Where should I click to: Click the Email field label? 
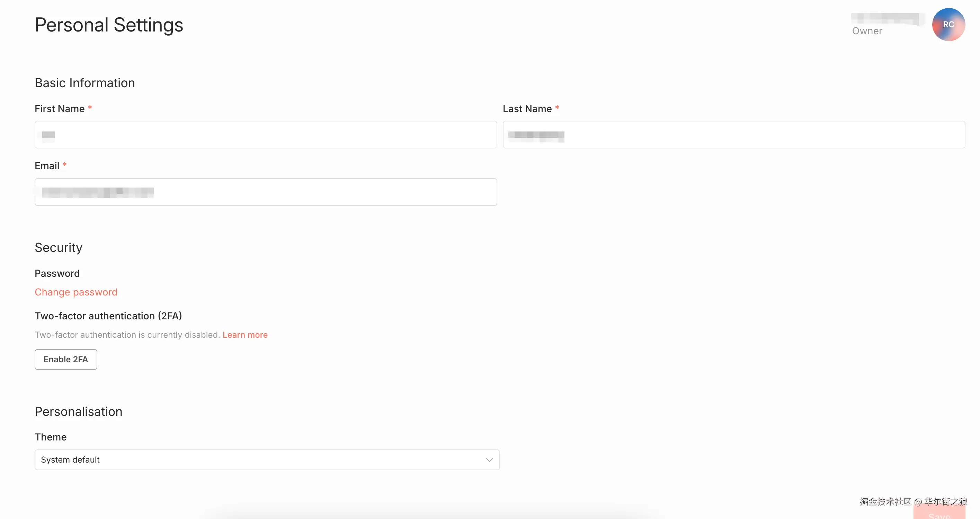click(x=47, y=166)
